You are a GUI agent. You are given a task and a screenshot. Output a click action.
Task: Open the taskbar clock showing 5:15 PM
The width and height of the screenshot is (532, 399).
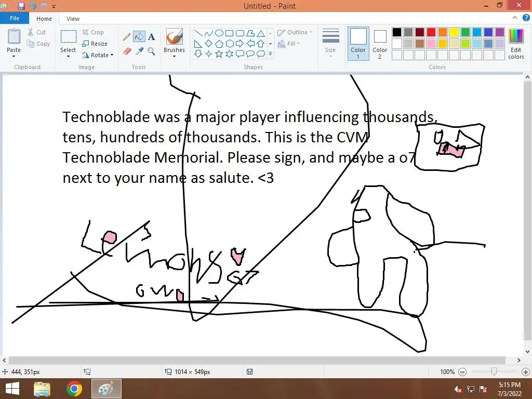[509, 389]
